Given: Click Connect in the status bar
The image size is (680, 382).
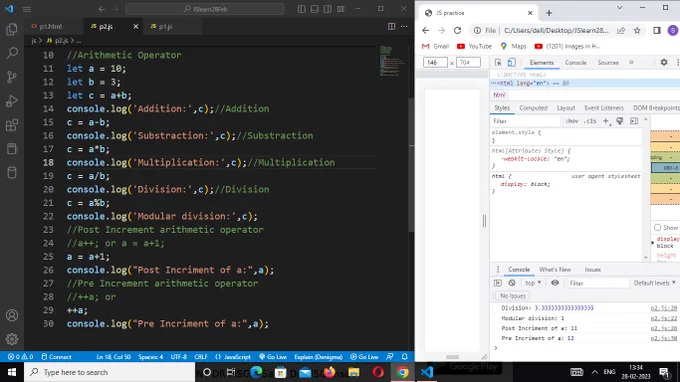Looking at the screenshot, I should [x=56, y=357].
